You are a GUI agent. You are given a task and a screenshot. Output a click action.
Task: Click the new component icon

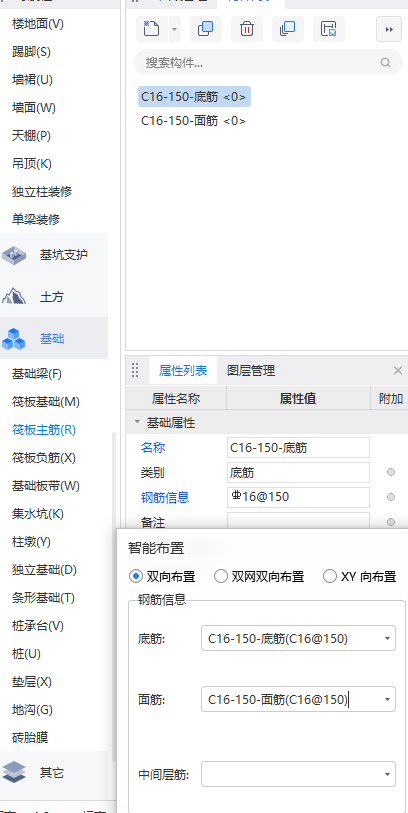tap(151, 29)
